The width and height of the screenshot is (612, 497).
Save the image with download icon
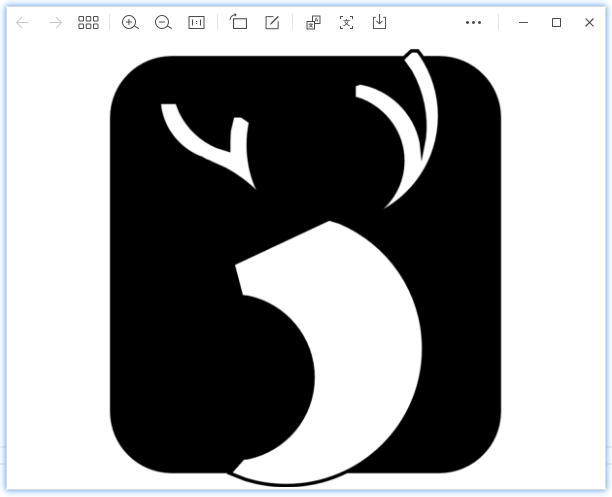coord(379,22)
